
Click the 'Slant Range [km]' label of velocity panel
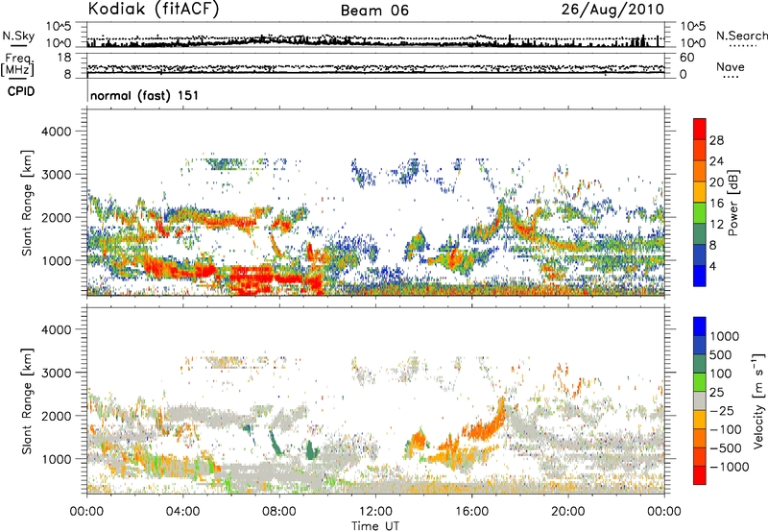[x=27, y=401]
